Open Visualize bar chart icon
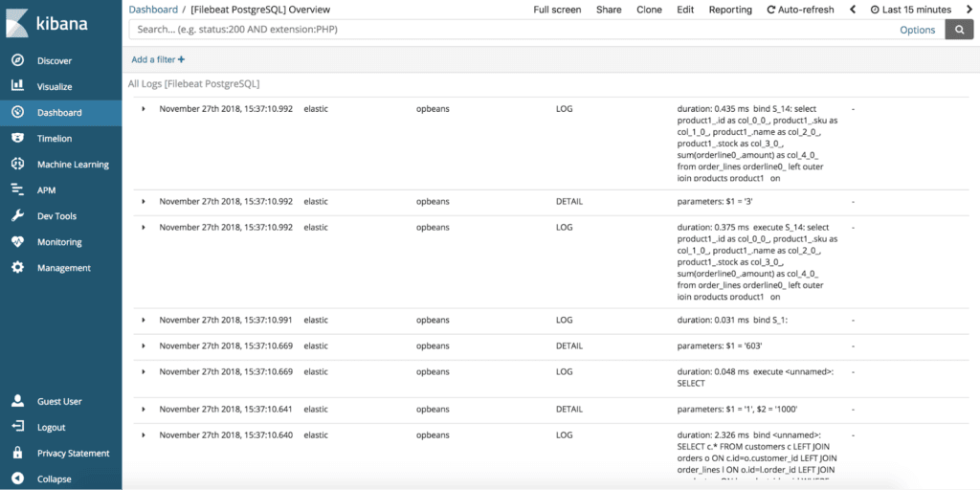The width and height of the screenshot is (980, 490). click(x=17, y=86)
